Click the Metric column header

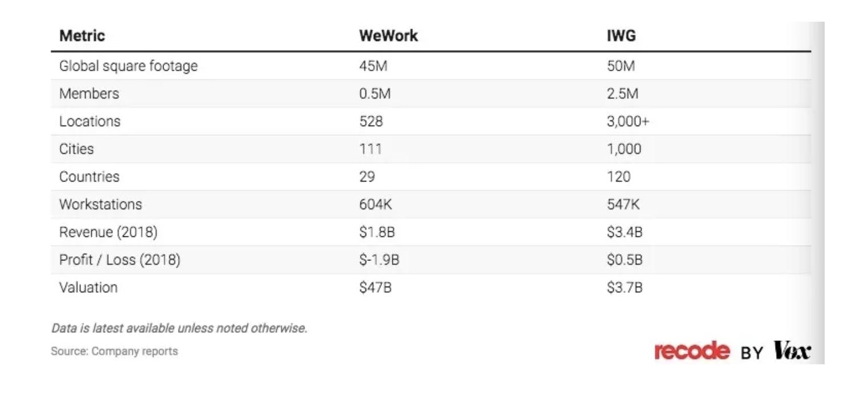(82, 35)
